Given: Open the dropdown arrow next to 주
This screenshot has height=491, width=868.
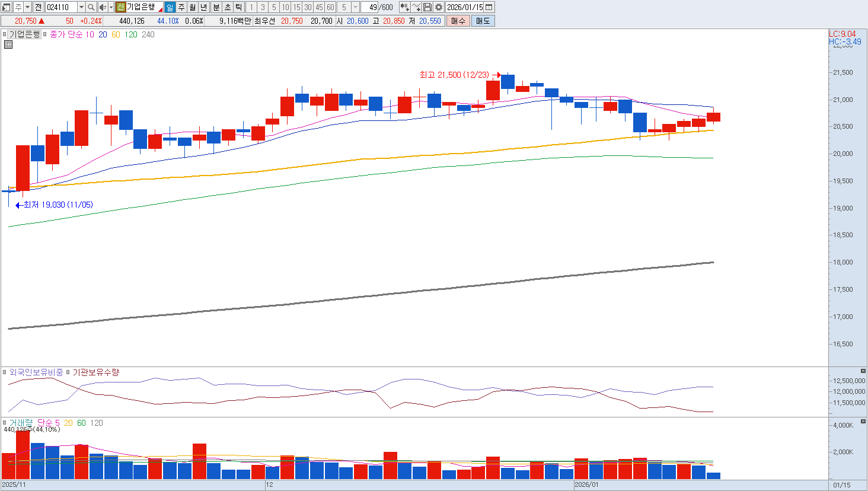Looking at the screenshot, I should click(x=27, y=7).
